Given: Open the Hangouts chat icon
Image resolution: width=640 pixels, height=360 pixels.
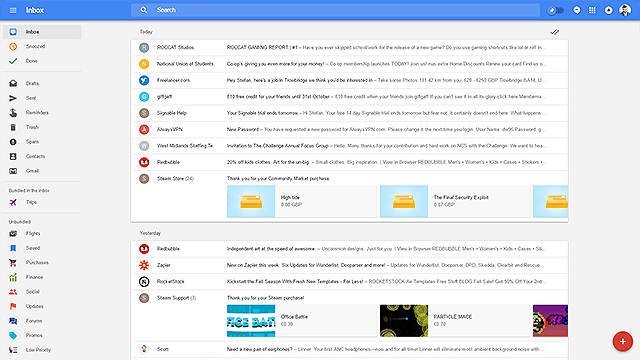Looking at the screenshot, I should [577, 10].
